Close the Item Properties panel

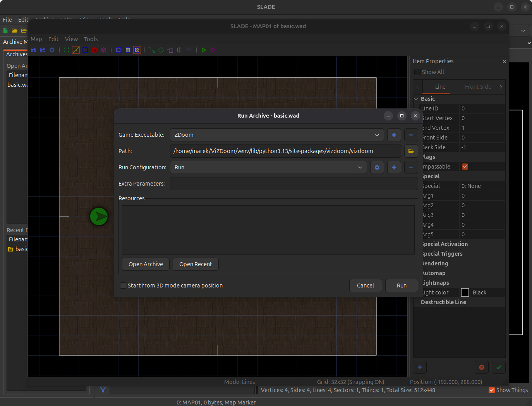tap(504, 62)
